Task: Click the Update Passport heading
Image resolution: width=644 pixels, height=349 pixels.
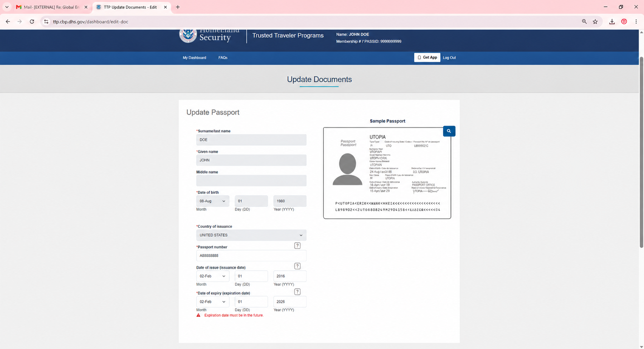Action: click(x=213, y=112)
